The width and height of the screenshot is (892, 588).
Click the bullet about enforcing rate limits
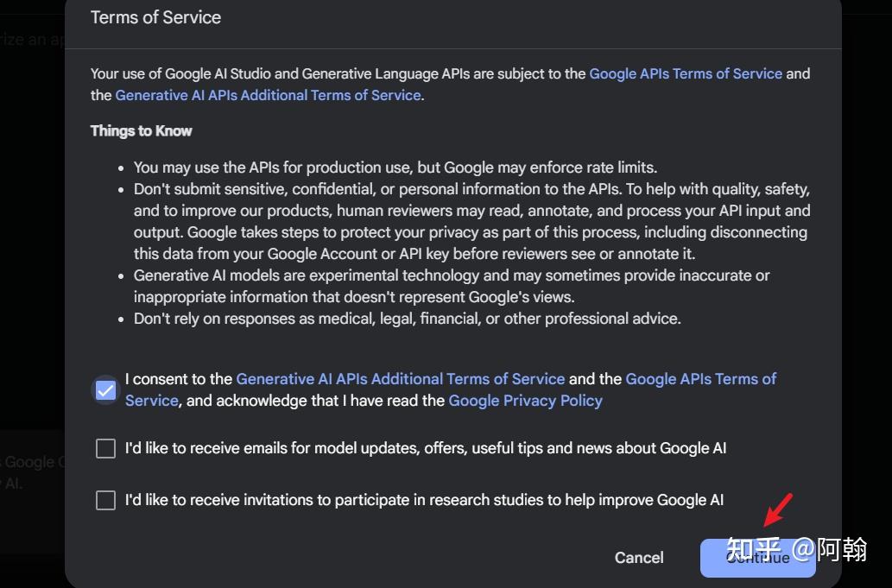coord(395,168)
